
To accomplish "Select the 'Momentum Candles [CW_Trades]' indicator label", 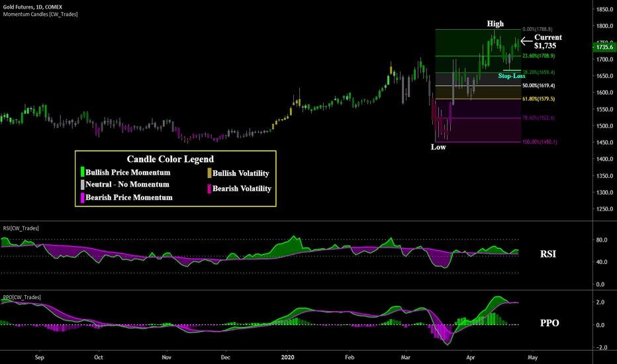I will click(x=40, y=14).
